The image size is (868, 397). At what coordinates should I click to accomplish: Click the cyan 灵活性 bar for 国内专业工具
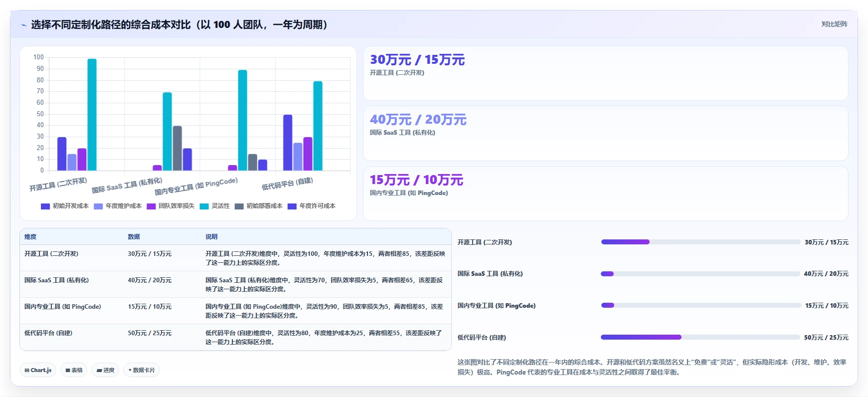tap(242, 120)
